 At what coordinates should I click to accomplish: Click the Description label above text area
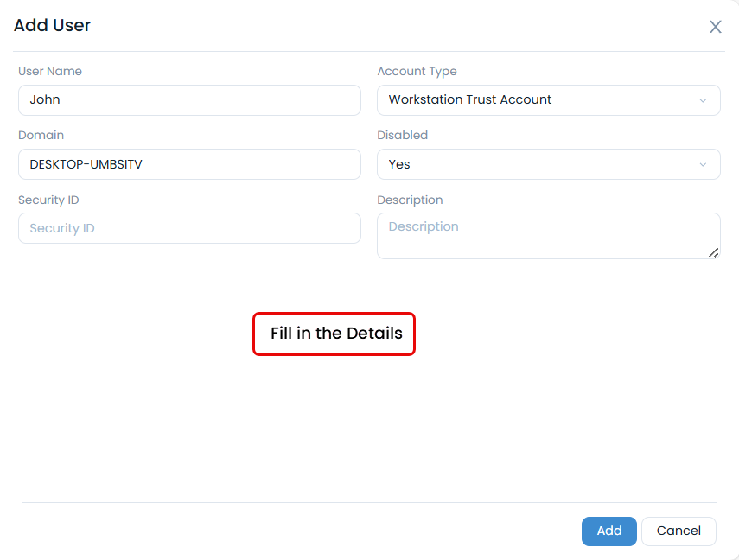410,200
